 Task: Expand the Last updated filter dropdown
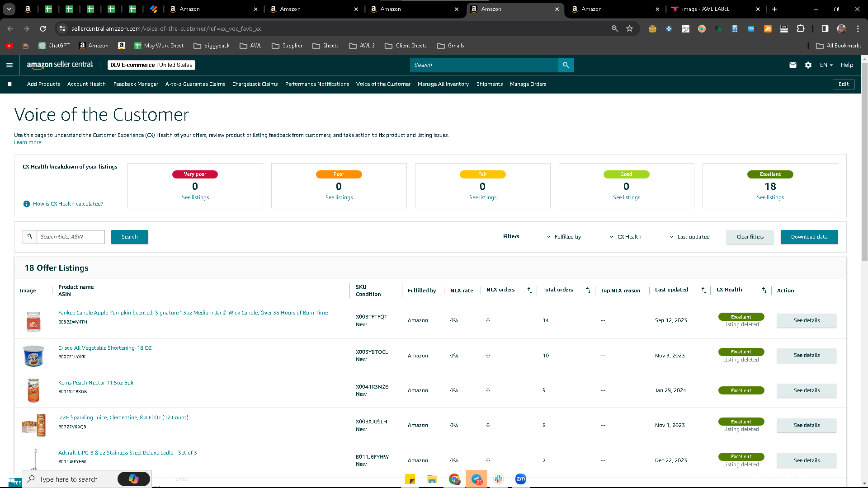pos(689,237)
